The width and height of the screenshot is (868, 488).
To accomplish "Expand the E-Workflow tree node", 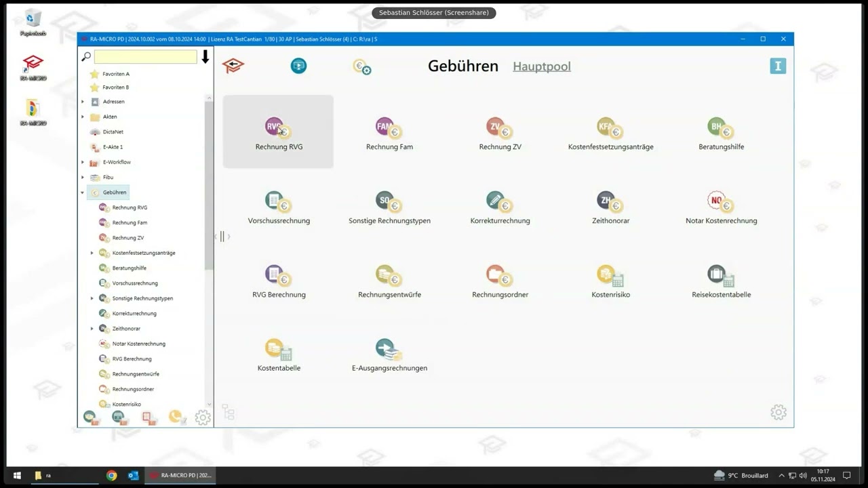I will 83,162.
